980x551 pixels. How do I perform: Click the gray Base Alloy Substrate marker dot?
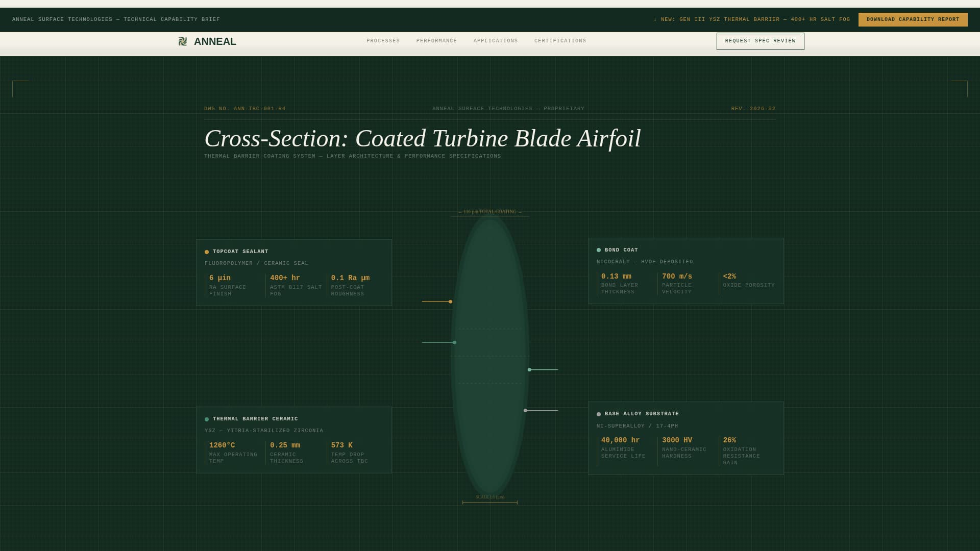click(525, 410)
